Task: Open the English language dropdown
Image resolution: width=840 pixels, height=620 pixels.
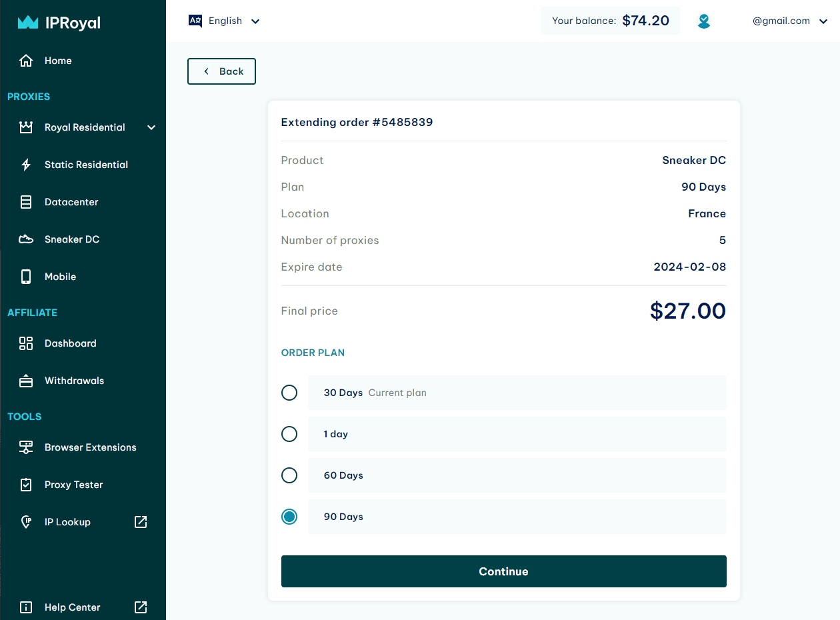Action: 224,21
